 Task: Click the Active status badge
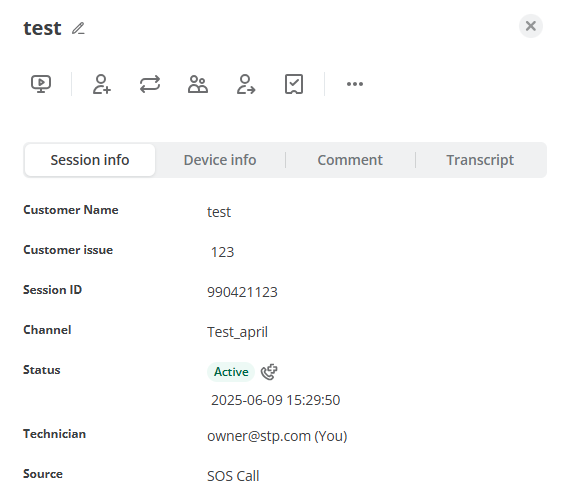pos(231,372)
